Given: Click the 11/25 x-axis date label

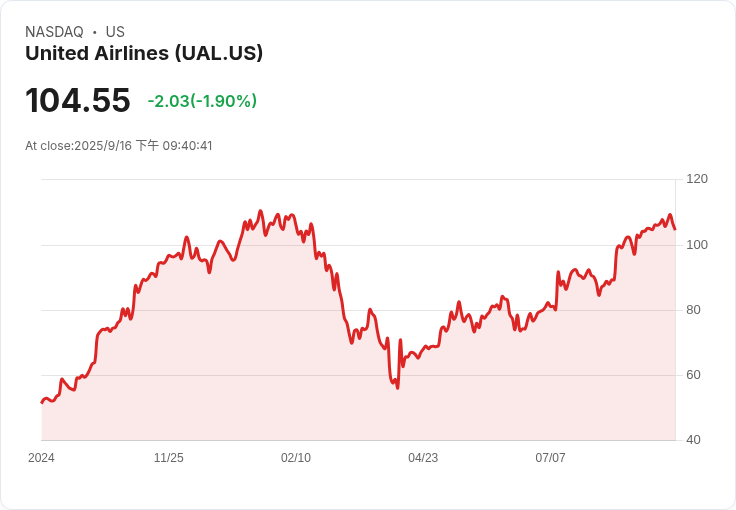Looking at the screenshot, I should pos(168,458).
